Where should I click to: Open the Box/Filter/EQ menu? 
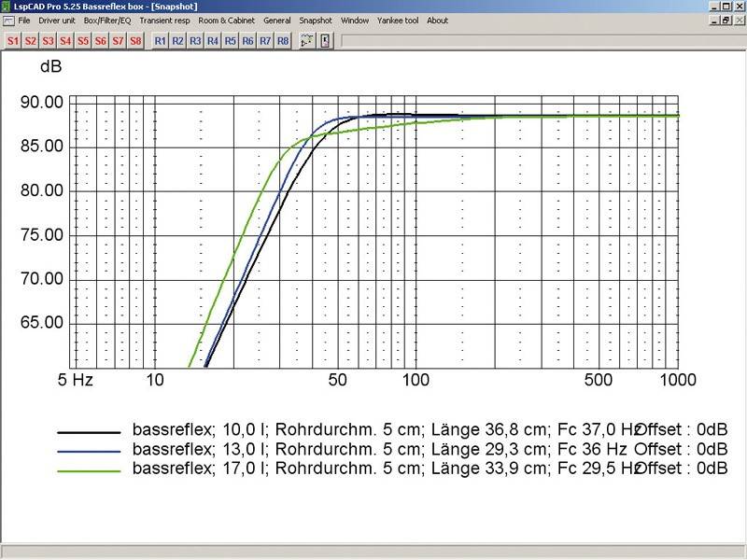(x=107, y=21)
